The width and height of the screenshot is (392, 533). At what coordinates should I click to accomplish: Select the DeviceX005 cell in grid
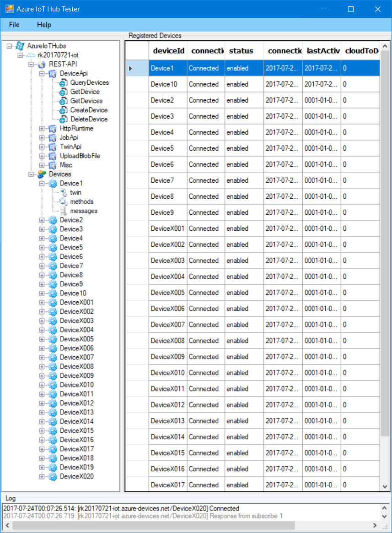coord(168,293)
